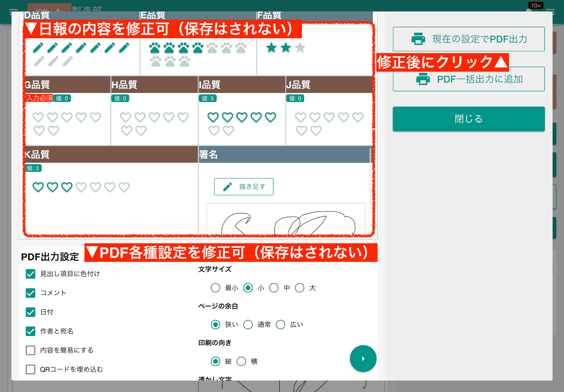564x392 pixels.
Task: Select the first heart in G品質
Action: (x=39, y=117)
